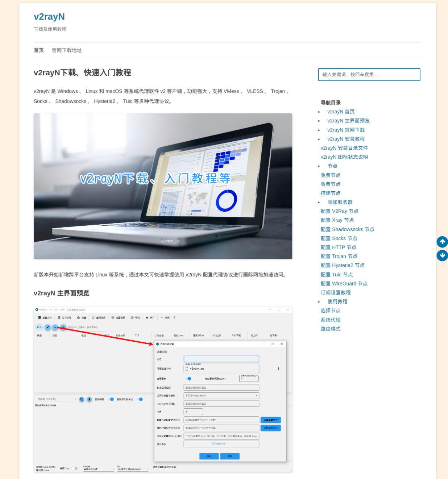
Task: Open the 系统代理 link
Action: [331, 320]
